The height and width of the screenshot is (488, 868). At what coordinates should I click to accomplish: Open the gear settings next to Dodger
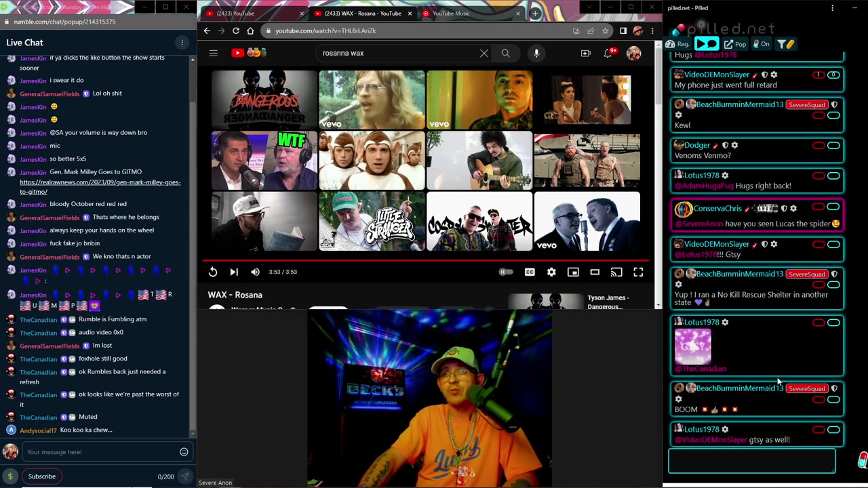click(734, 145)
